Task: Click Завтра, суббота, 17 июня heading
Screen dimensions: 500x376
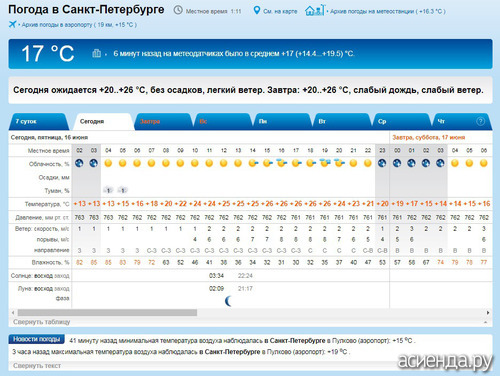Action: pos(429,137)
